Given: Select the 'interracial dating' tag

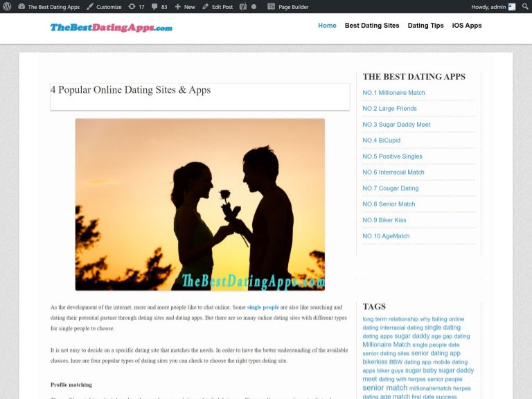Looking at the screenshot, I should 401,328.
